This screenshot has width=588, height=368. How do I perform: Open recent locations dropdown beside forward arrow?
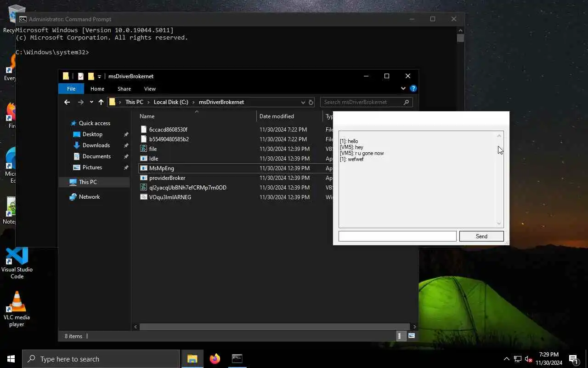pyautogui.click(x=91, y=102)
